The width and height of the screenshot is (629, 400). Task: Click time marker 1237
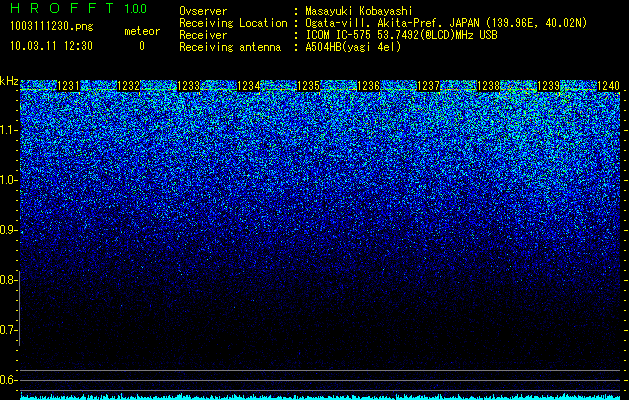click(428, 85)
